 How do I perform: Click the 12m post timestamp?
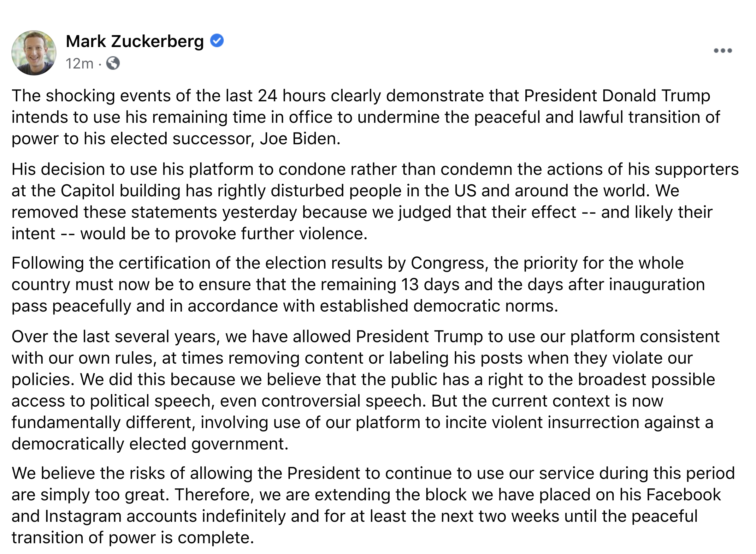(80, 63)
